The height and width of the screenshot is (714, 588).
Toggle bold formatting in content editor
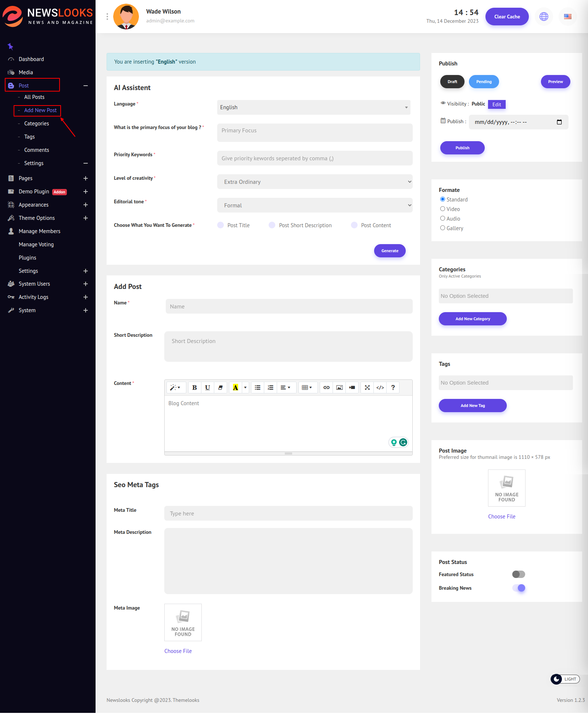194,388
